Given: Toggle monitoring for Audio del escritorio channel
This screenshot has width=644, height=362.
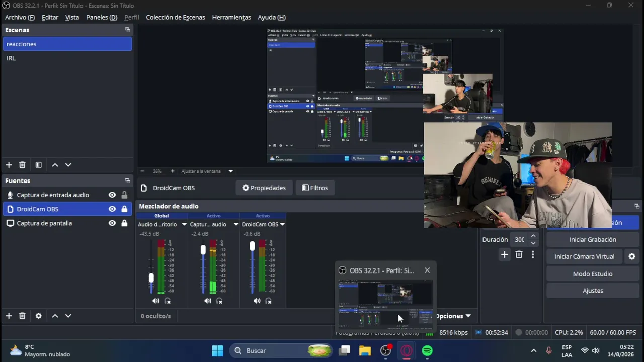Looking at the screenshot, I should (x=168, y=301).
